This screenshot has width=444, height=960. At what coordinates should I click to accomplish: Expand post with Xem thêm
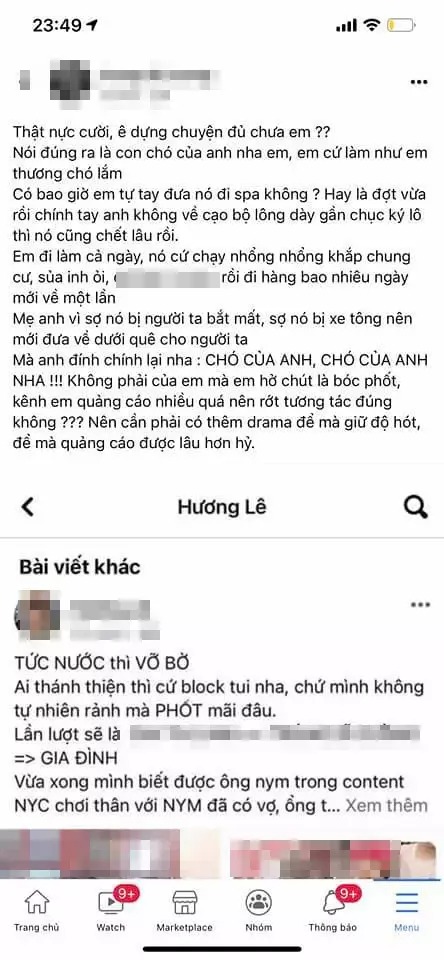pyautogui.click(x=386, y=804)
